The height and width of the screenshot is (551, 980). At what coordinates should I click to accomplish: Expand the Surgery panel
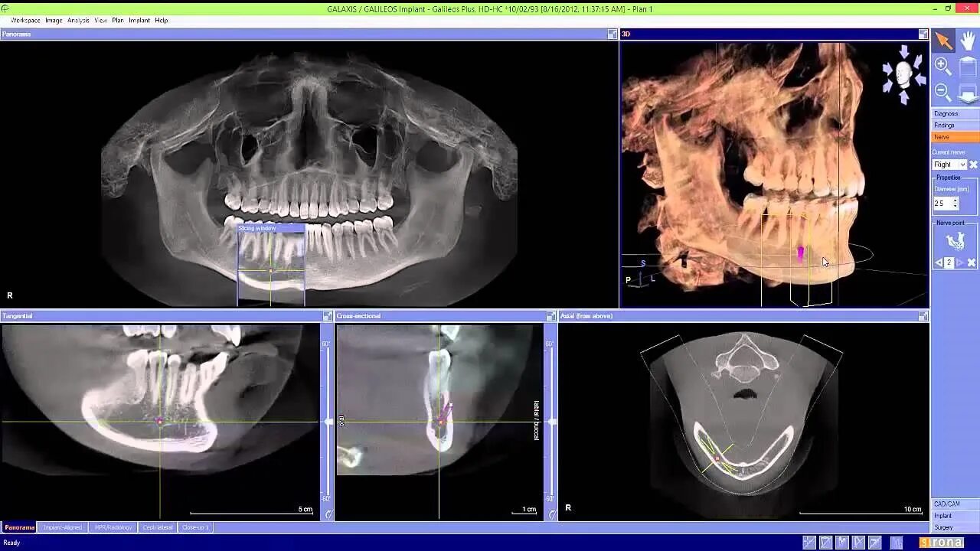pyautogui.click(x=955, y=527)
